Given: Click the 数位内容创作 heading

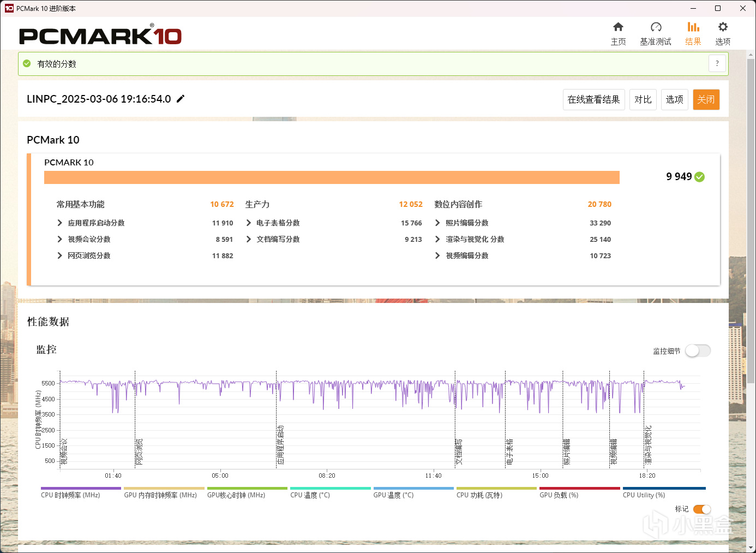Looking at the screenshot, I should pyautogui.click(x=458, y=204).
